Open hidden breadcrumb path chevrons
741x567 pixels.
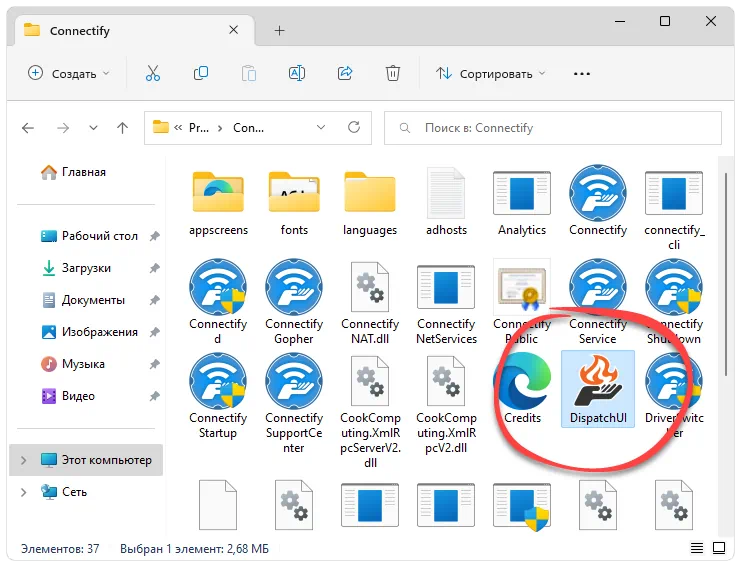178,128
